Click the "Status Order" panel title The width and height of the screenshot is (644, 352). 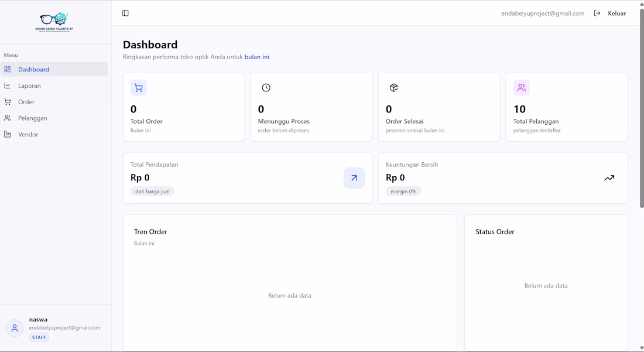495,232
